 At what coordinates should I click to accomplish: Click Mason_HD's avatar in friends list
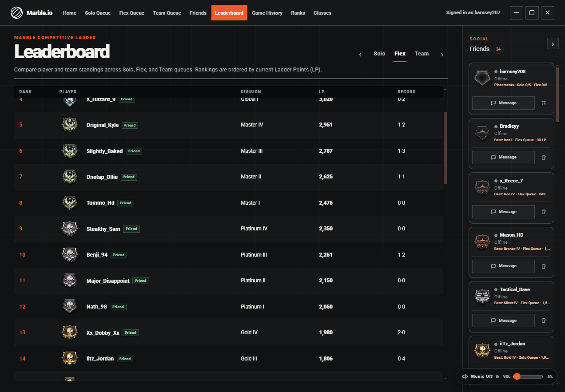[482, 241]
